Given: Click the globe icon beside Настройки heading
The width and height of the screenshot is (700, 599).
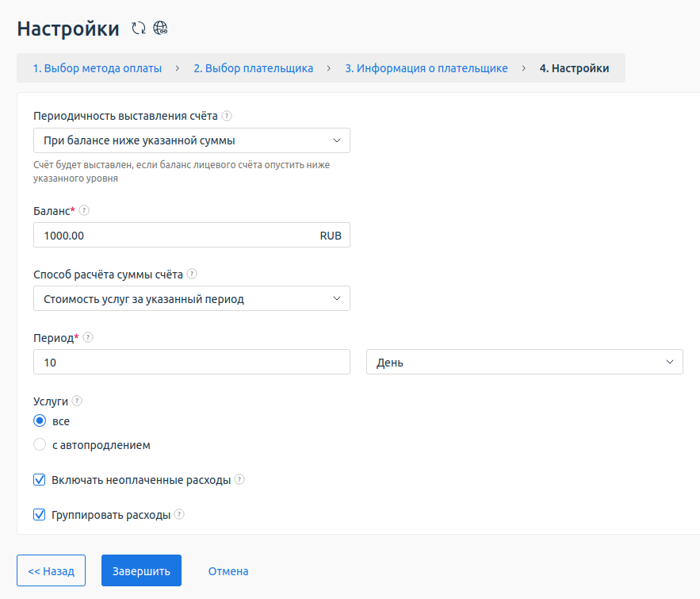Looking at the screenshot, I should pyautogui.click(x=161, y=29).
